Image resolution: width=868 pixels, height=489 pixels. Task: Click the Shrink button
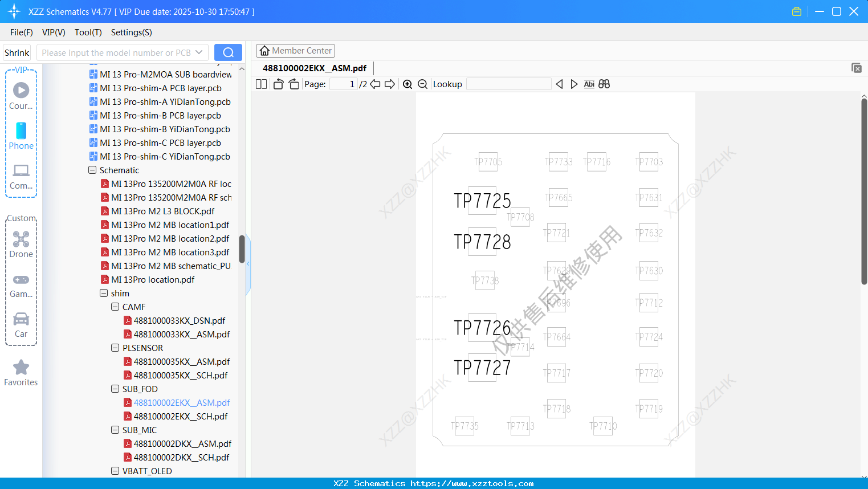click(x=17, y=52)
